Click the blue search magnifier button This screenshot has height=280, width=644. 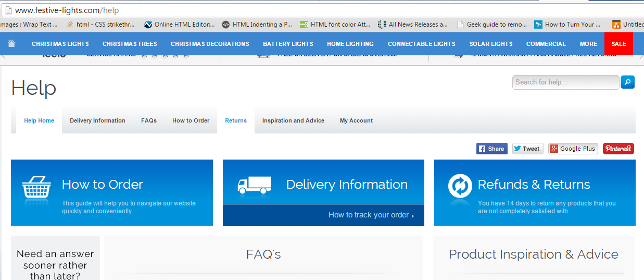[628, 82]
